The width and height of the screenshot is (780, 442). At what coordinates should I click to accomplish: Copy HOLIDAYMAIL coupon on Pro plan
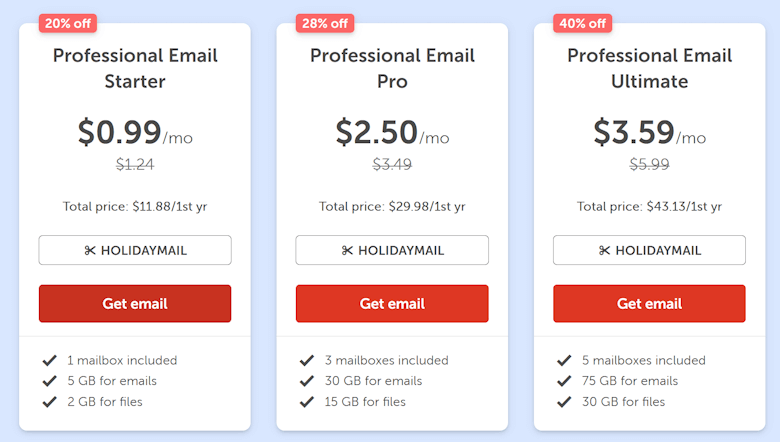click(392, 250)
